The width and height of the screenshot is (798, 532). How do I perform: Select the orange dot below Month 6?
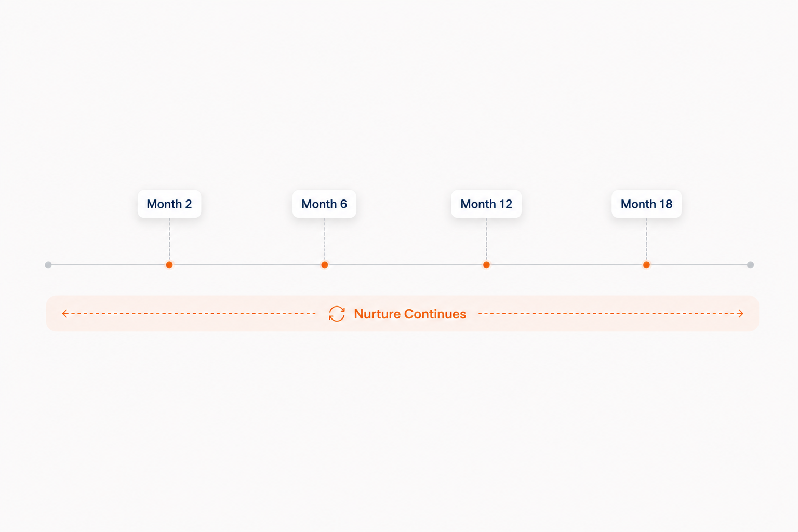[x=325, y=265]
